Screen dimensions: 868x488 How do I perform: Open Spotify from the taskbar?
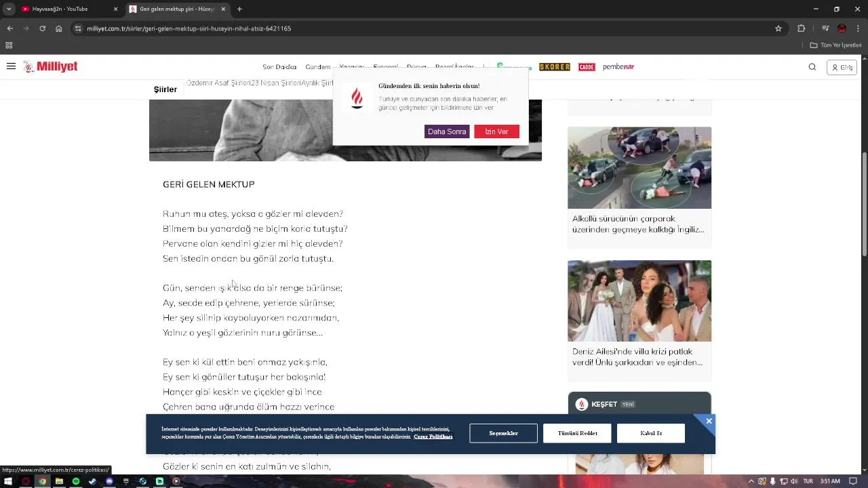(x=76, y=481)
